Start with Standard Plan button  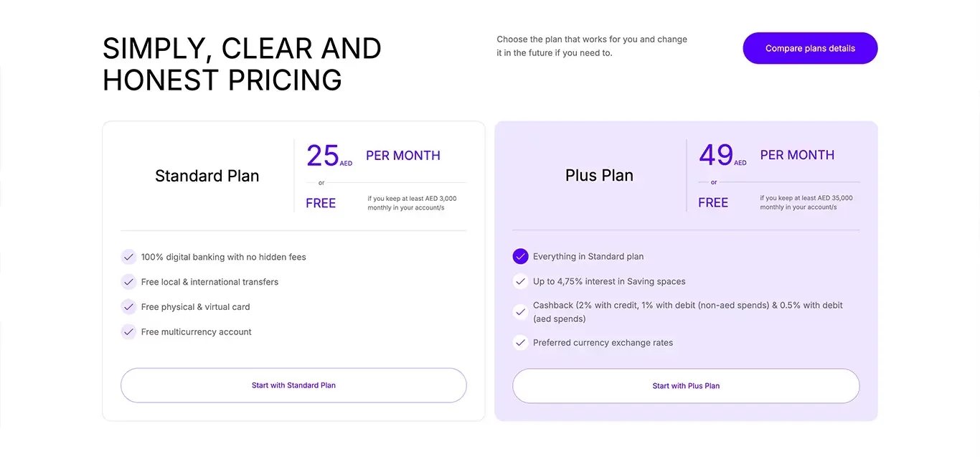tap(293, 385)
